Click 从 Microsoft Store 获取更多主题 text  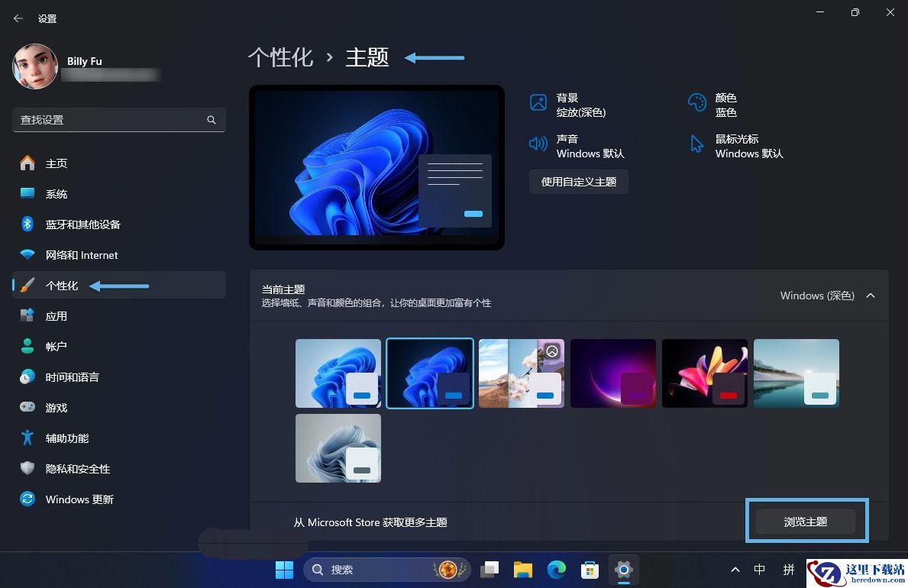tap(370, 522)
